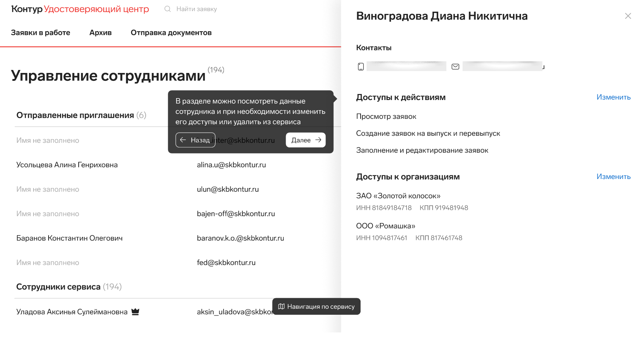Click the phone icon in Контакты
This screenshot has width=644, height=361.
(x=361, y=67)
